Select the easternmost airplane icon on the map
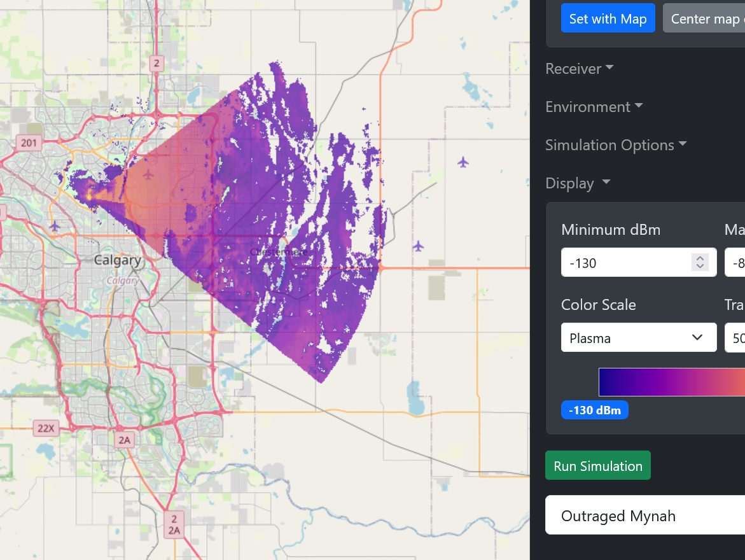This screenshot has height=560, width=745. (x=463, y=162)
